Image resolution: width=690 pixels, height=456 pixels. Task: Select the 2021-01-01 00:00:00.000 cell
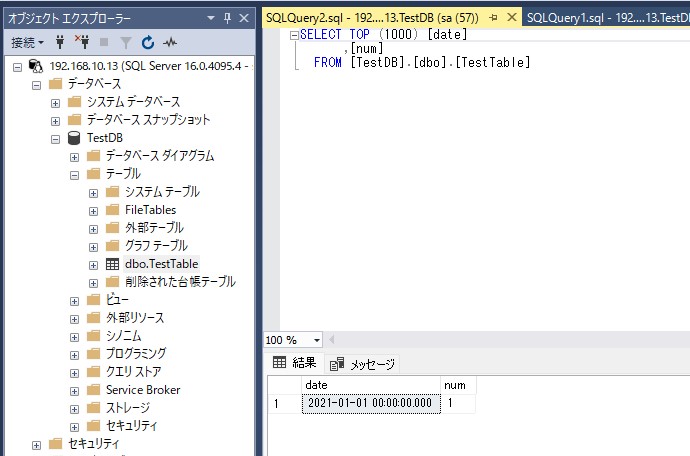coord(371,403)
